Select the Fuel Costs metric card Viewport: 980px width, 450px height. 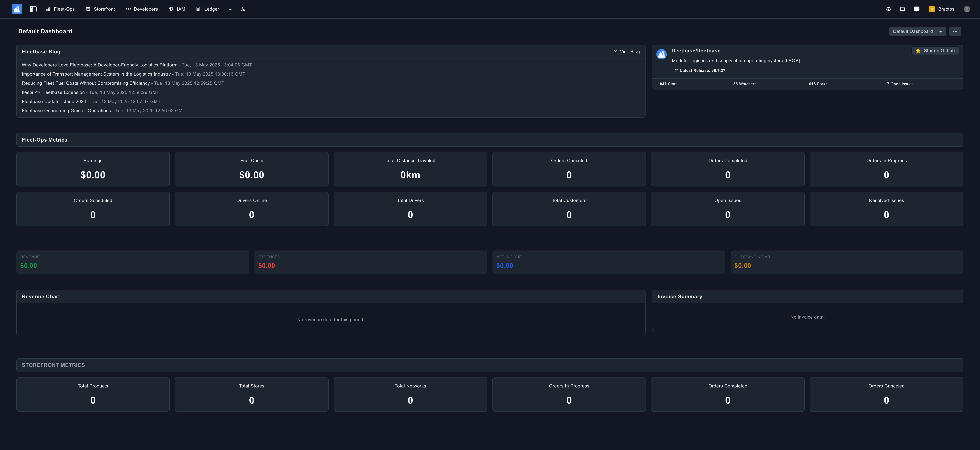tap(252, 169)
